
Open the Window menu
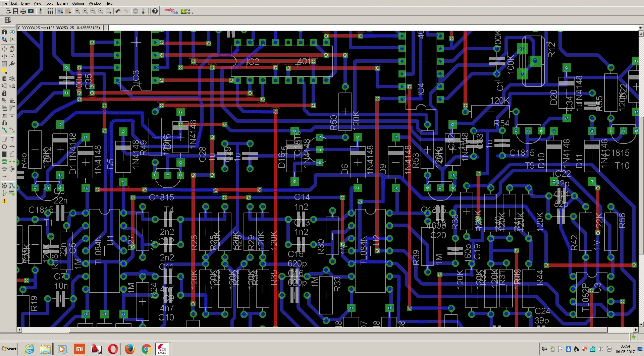95,3
